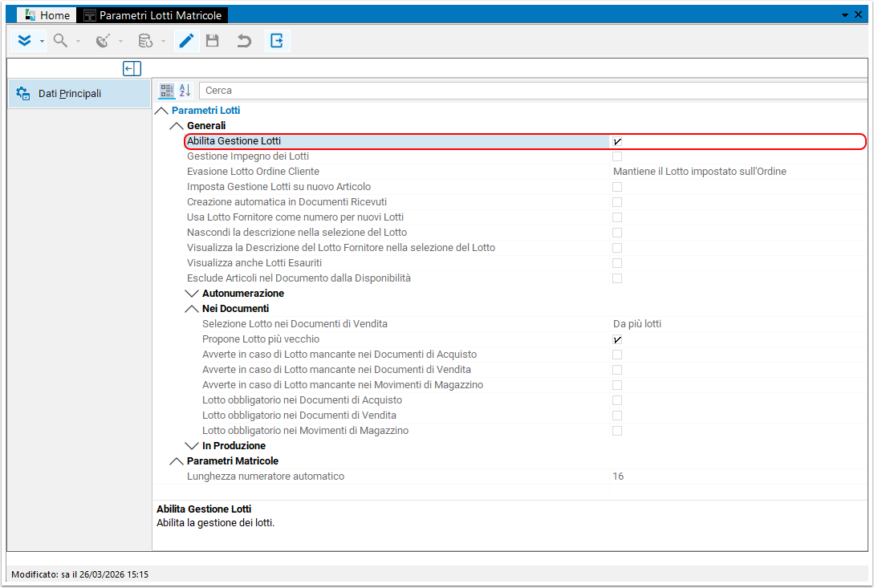Check Nascondi la descrizione nella selezione del Lotto

point(617,233)
